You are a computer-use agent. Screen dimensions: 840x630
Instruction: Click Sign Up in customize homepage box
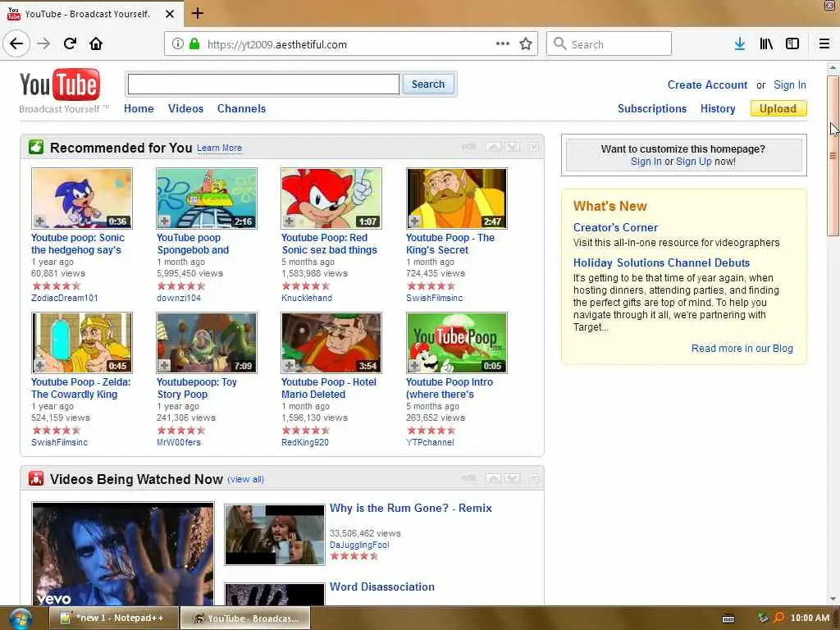pyautogui.click(x=694, y=162)
